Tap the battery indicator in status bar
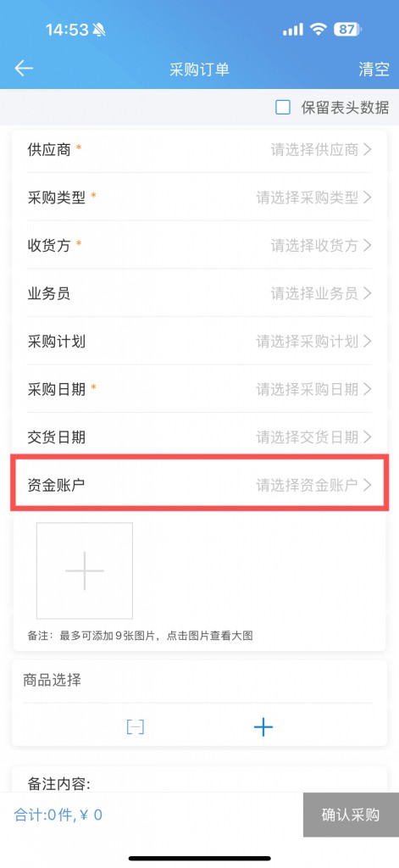 coord(347,30)
